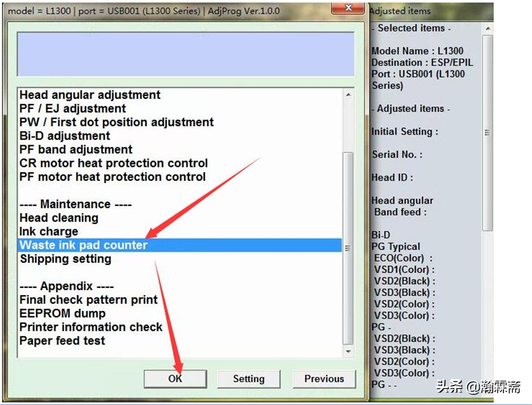Click the Serial No. label
The image size is (532, 405).
point(397,155)
